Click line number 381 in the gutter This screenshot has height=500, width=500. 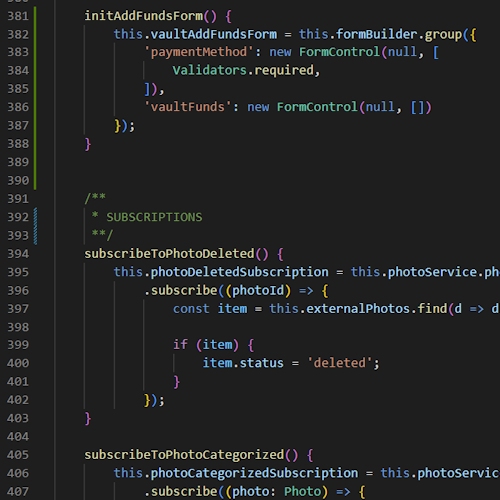(x=18, y=16)
